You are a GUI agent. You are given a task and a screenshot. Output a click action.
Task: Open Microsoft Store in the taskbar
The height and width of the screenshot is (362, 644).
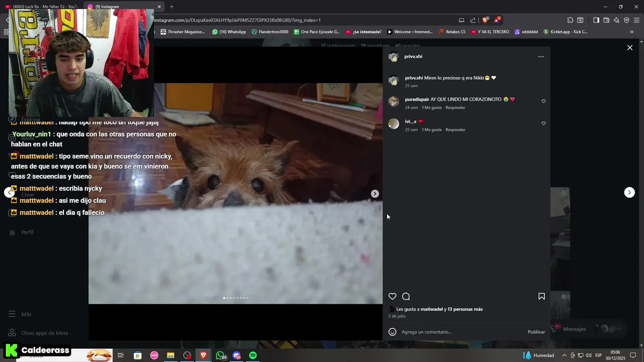click(137, 355)
